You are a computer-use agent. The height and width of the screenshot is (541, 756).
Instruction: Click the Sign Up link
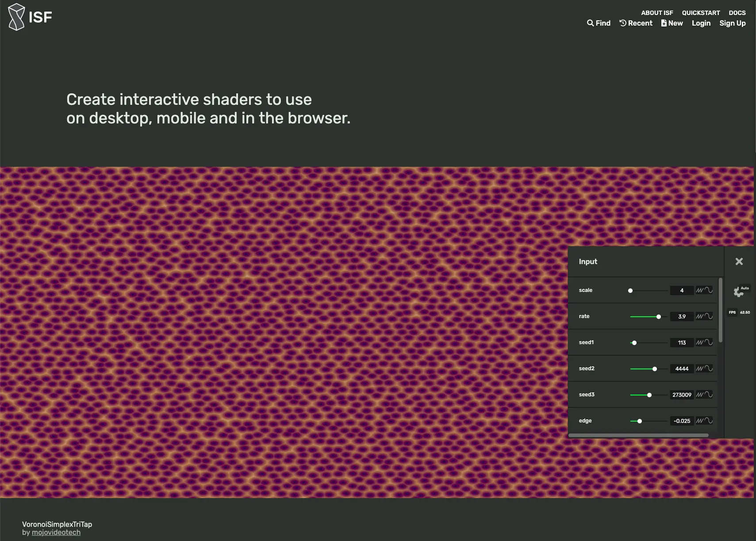733,23
